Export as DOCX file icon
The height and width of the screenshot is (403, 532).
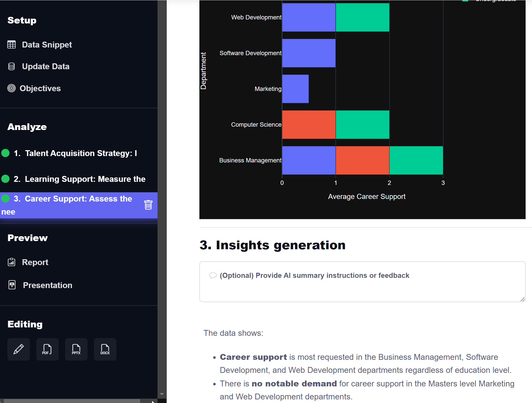tap(105, 349)
